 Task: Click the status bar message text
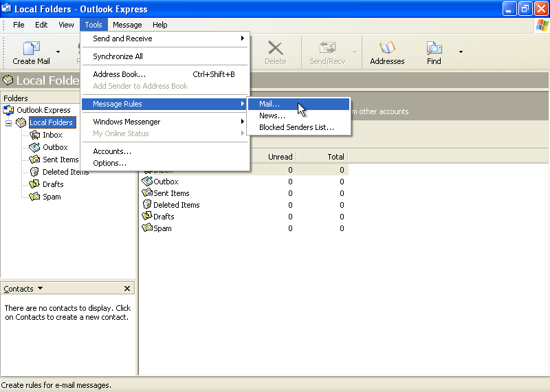tap(56, 385)
